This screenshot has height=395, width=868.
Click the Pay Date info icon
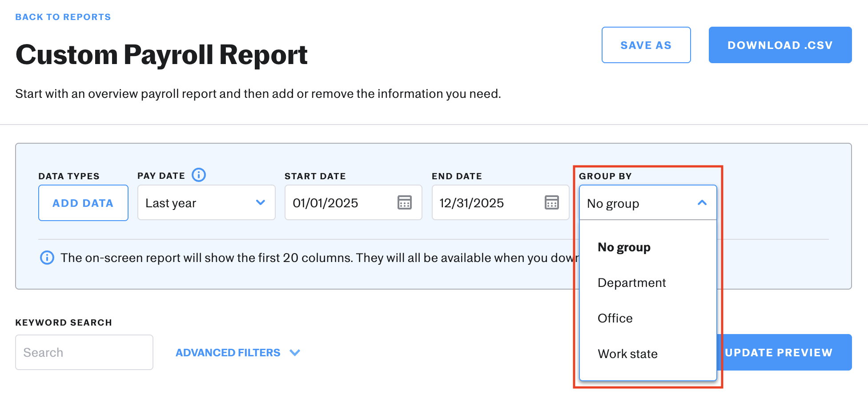click(198, 175)
